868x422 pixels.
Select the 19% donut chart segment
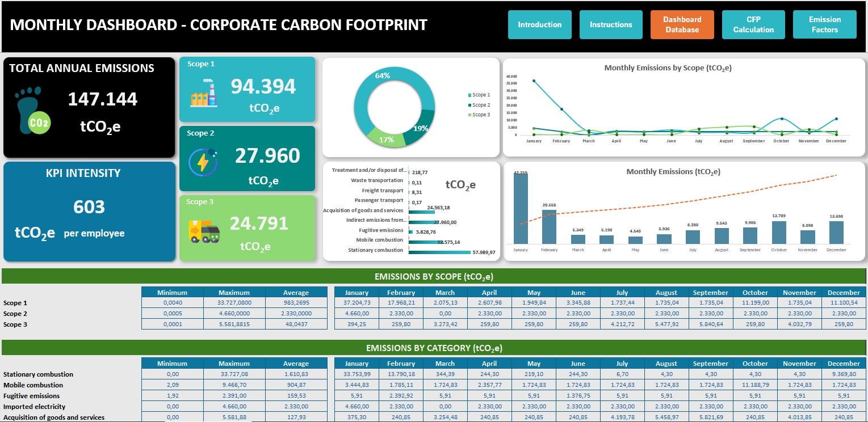point(421,128)
